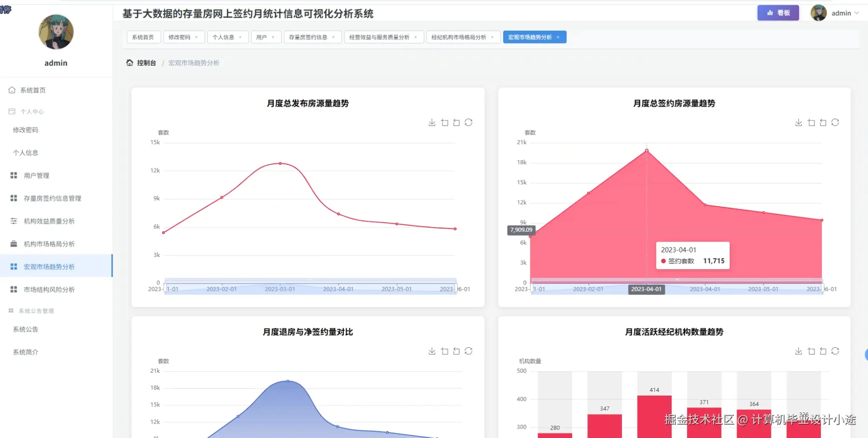Refresh the 月度总签约房源量趋势 chart
Image resolution: width=868 pixels, height=438 pixels.
(x=835, y=122)
